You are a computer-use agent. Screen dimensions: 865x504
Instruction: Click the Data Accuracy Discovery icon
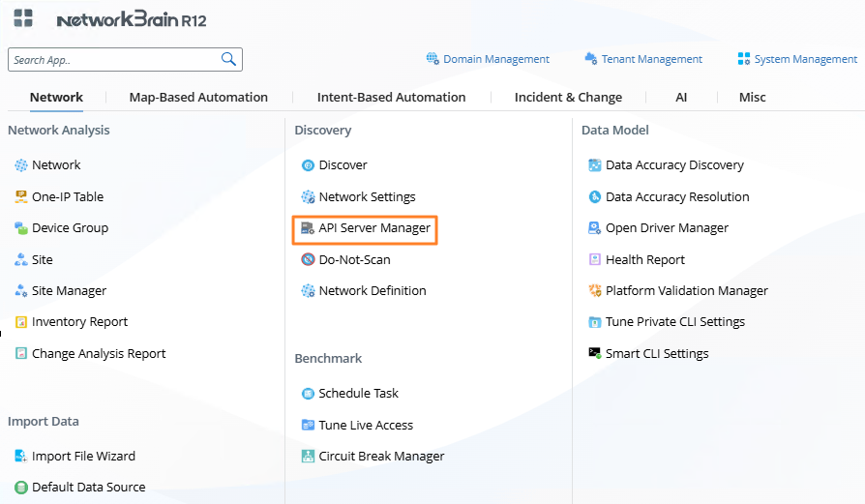595,165
